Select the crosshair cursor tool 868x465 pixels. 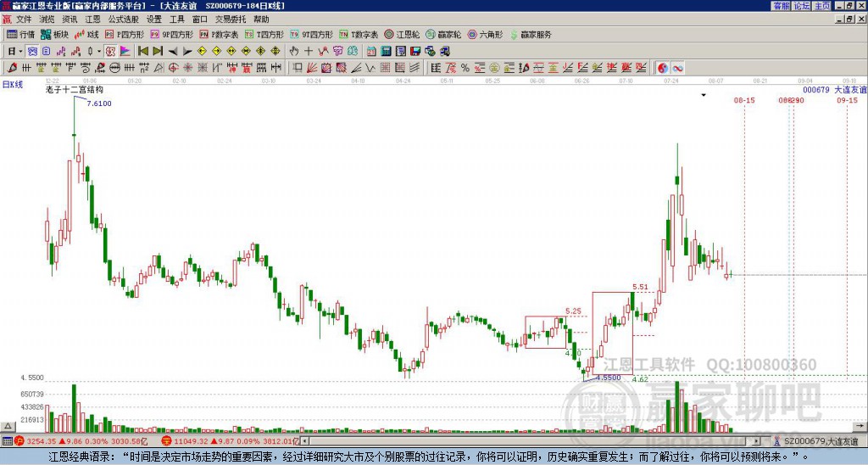pyautogui.click(x=309, y=52)
